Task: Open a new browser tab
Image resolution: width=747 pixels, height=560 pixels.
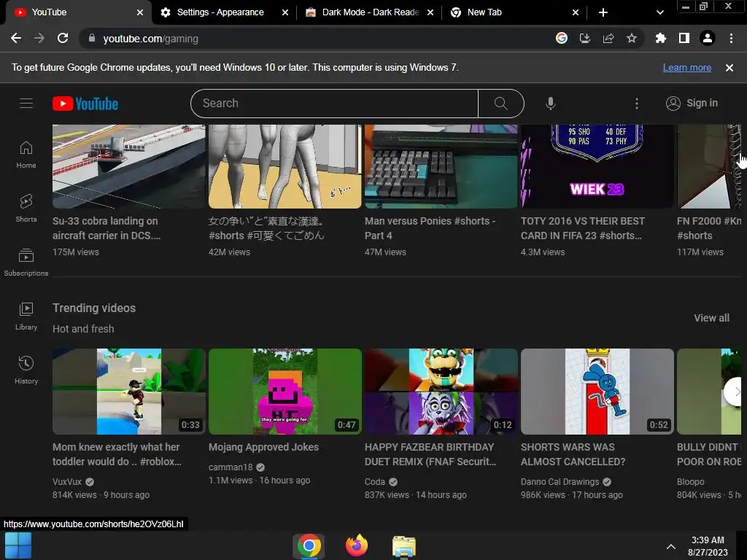Action: pos(603,12)
